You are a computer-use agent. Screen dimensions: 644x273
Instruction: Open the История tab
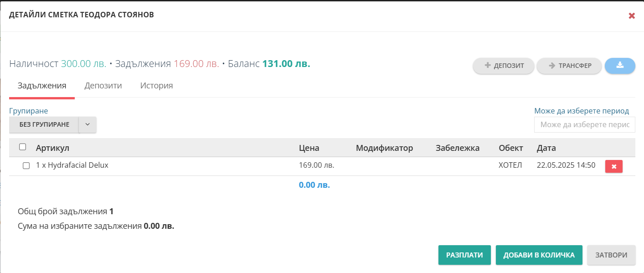[156, 85]
